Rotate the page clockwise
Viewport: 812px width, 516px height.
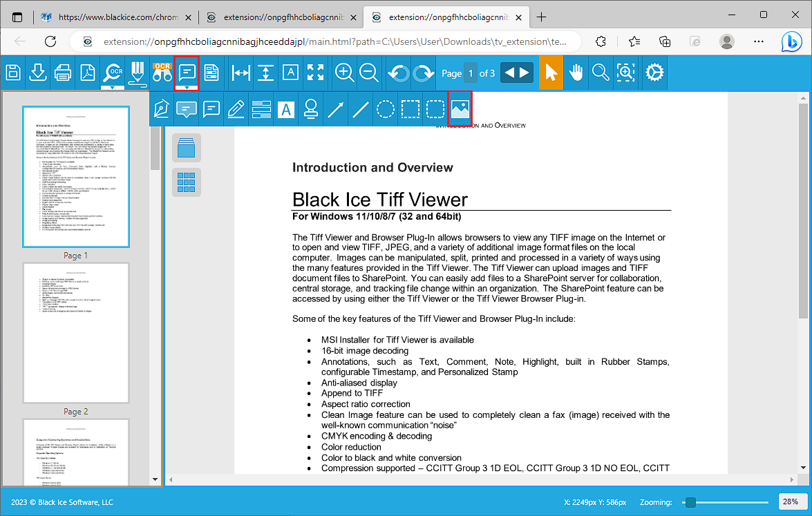[x=423, y=73]
